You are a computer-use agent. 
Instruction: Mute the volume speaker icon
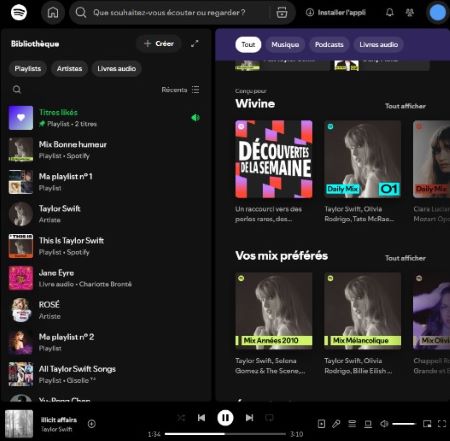384,424
